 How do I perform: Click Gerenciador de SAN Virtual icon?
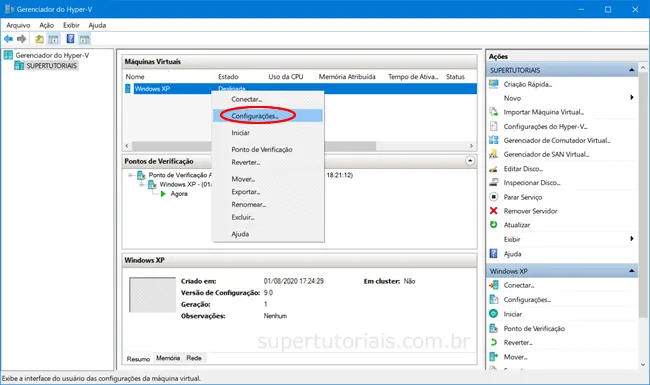point(494,154)
